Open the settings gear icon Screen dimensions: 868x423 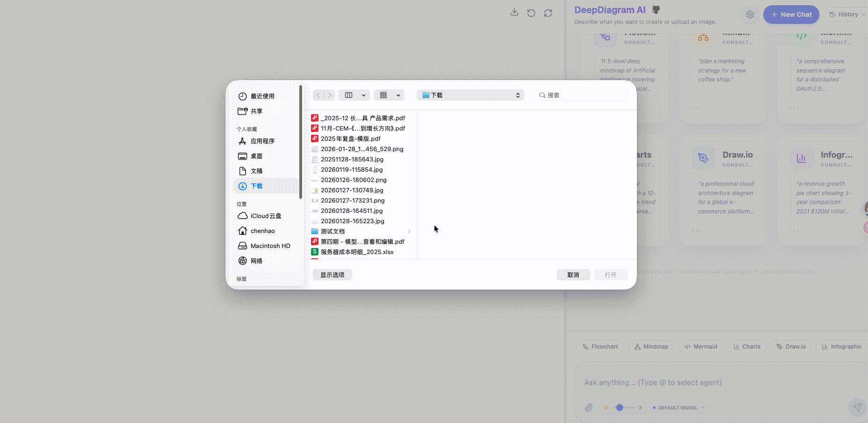pos(750,15)
